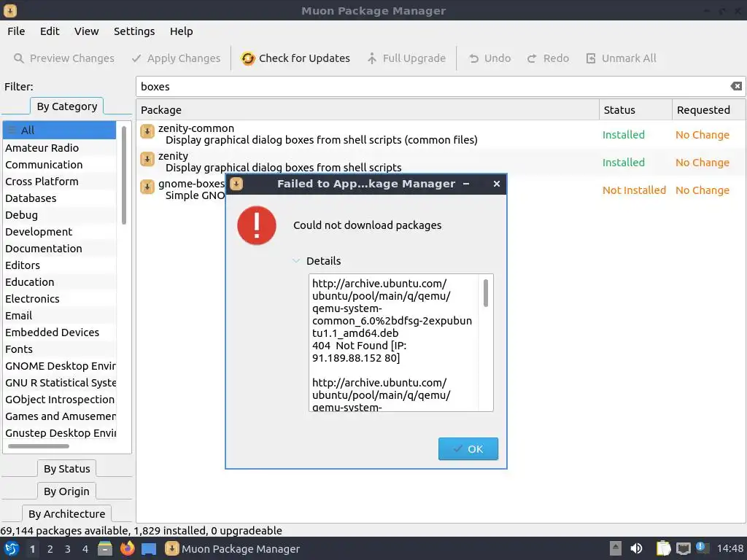Sort by the Status column header
This screenshot has width=747, height=560.
click(x=635, y=110)
